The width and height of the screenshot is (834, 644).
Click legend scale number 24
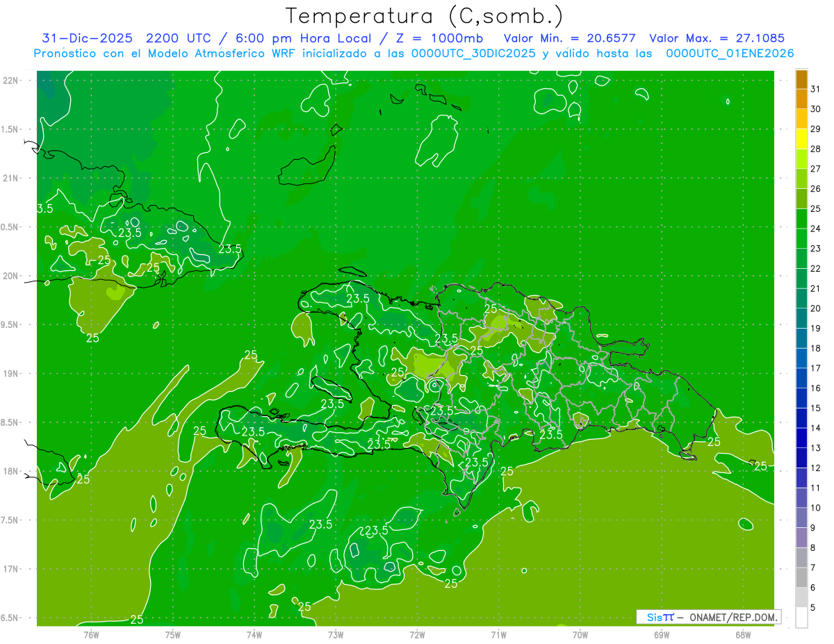pyautogui.click(x=816, y=229)
